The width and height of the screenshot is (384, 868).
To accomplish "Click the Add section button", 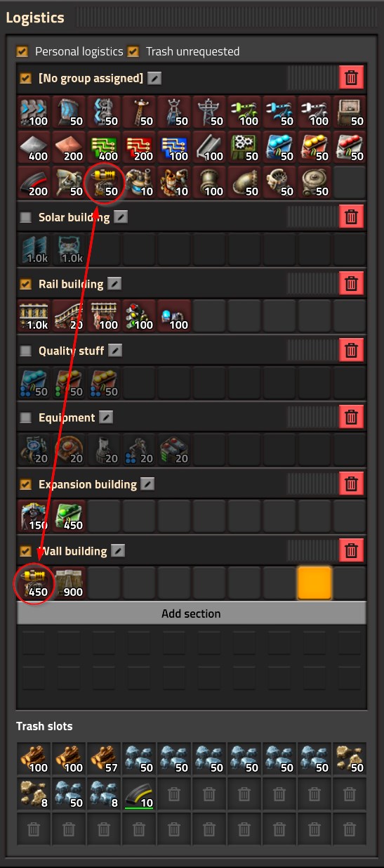I will [191, 614].
